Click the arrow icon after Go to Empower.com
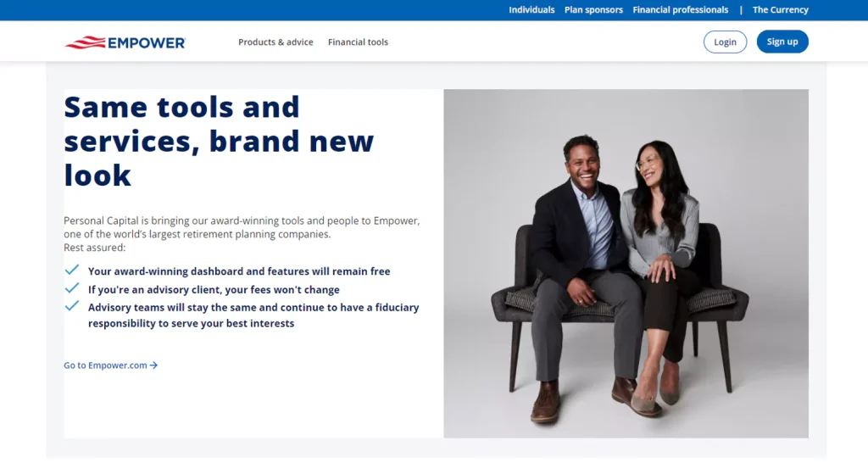This screenshot has height=474, width=868. [154, 365]
